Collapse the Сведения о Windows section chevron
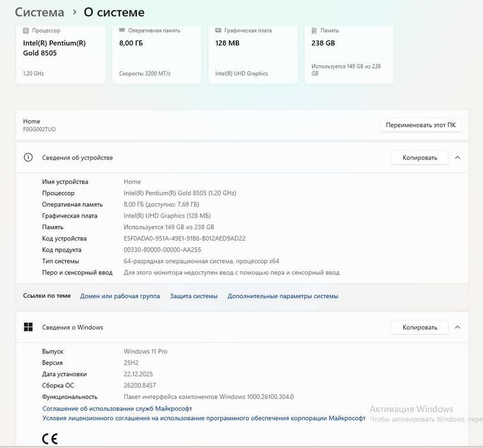 [457, 327]
